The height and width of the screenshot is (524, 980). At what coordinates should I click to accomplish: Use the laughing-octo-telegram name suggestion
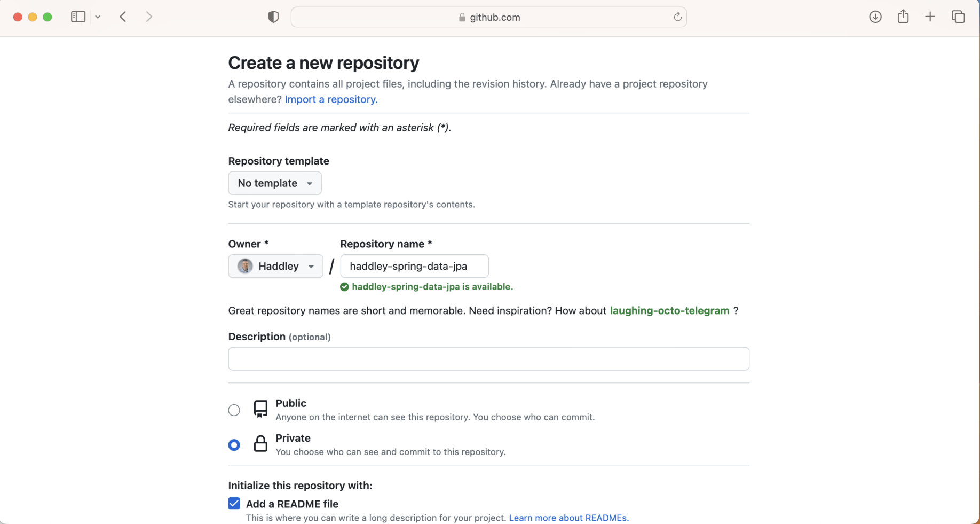[669, 311]
